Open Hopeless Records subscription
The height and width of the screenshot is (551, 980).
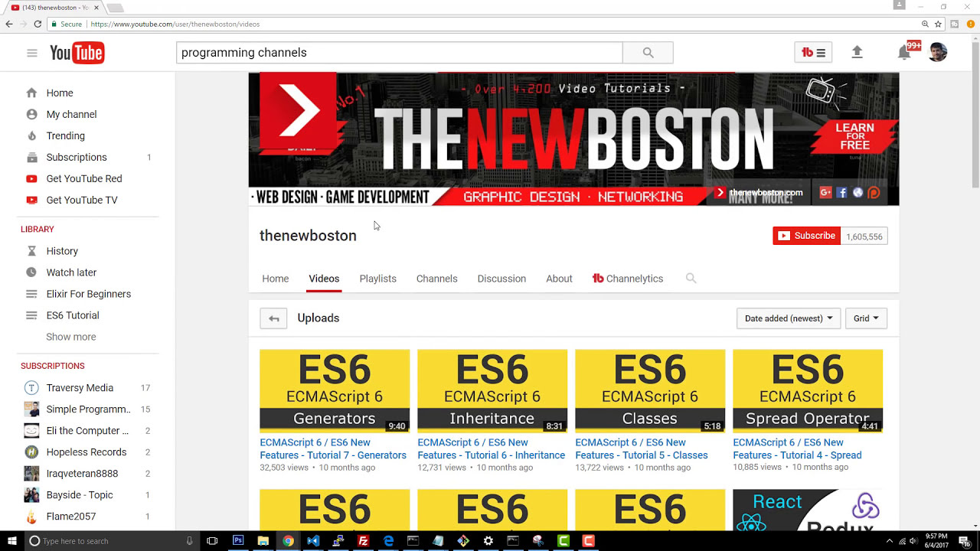click(88, 452)
